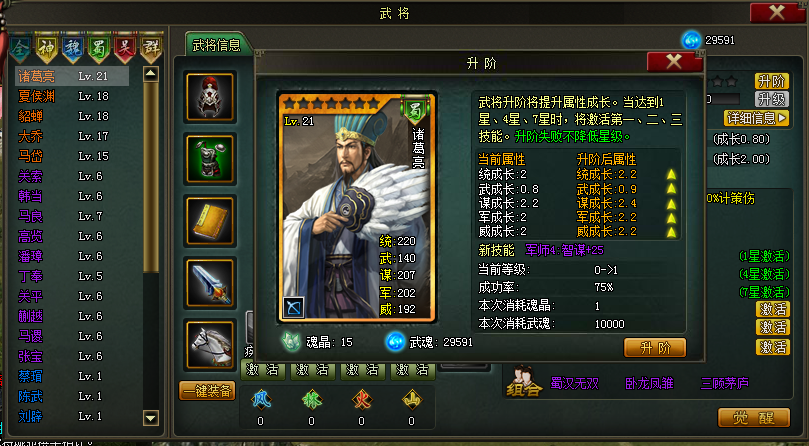Click the 觉醒 awaken button
This screenshot has width=809, height=446.
pos(754,418)
